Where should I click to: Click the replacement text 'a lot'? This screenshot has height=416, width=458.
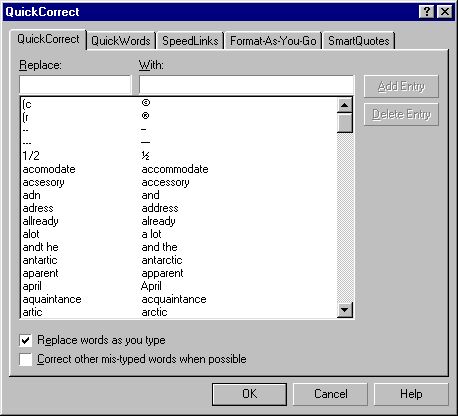pos(151,234)
